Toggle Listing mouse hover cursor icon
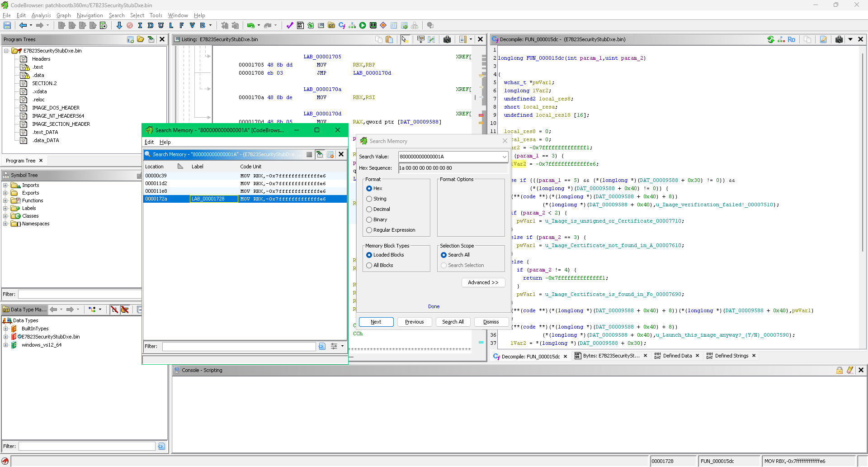This screenshot has height=467, width=868. [405, 39]
